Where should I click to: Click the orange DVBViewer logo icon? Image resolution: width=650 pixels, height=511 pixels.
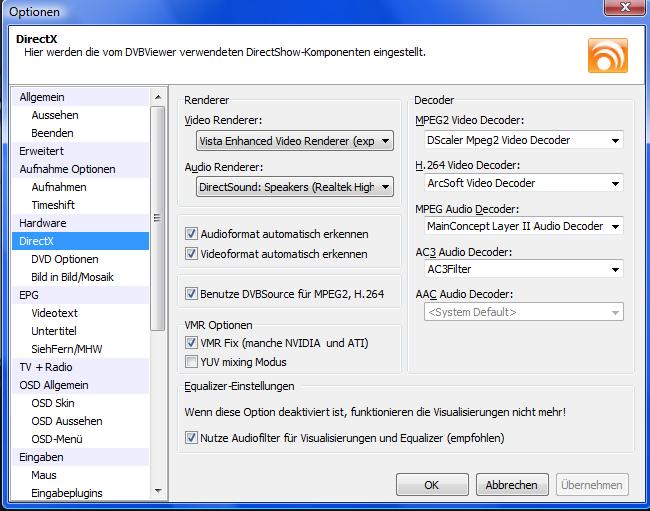(x=608, y=56)
